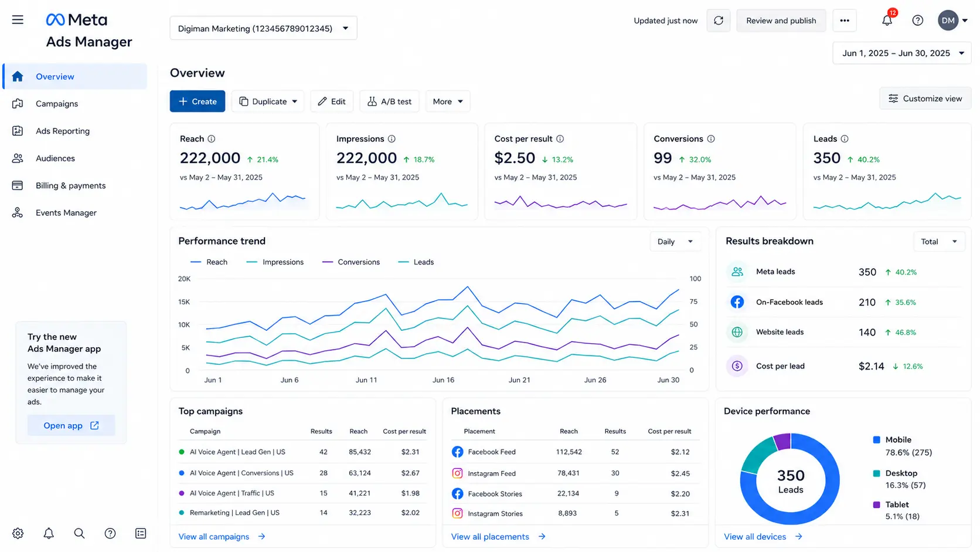Screen dimensions: 980x552
Task: Click the Meta logo
Action: coord(77,20)
